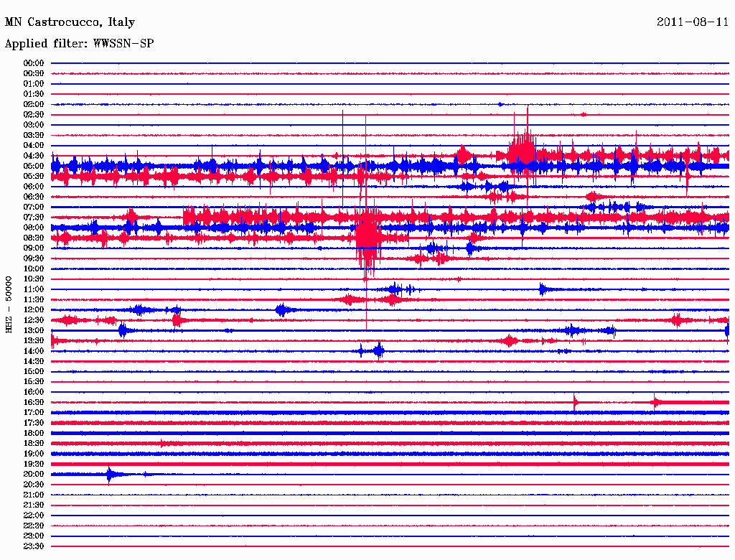Click the 22:00 time label

tap(34, 515)
